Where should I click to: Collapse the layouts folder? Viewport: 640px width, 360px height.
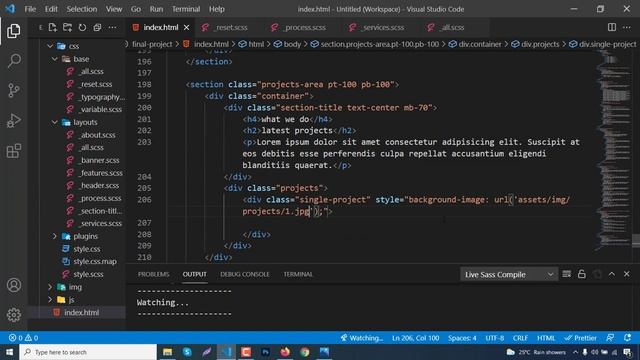click(55, 122)
